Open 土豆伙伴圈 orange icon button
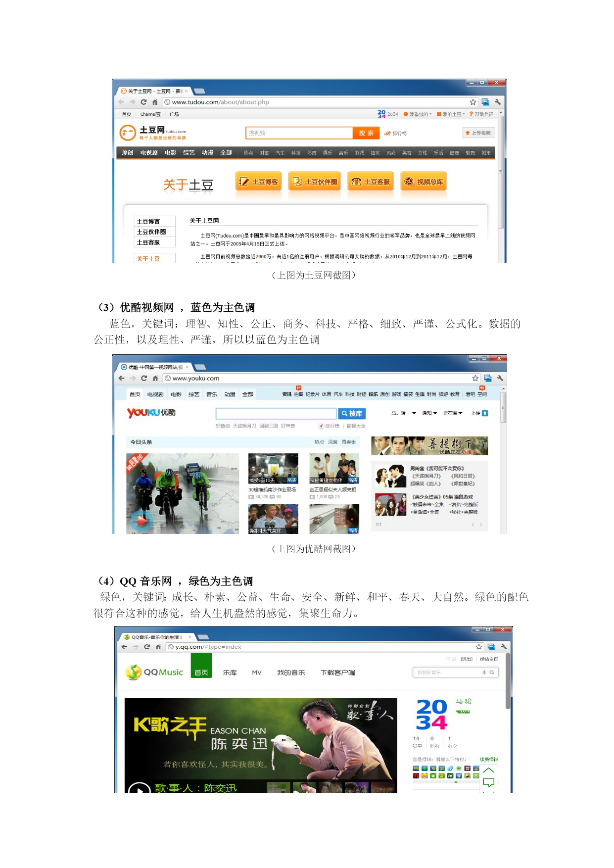The height and width of the screenshot is (868, 614). pyautogui.click(x=315, y=182)
